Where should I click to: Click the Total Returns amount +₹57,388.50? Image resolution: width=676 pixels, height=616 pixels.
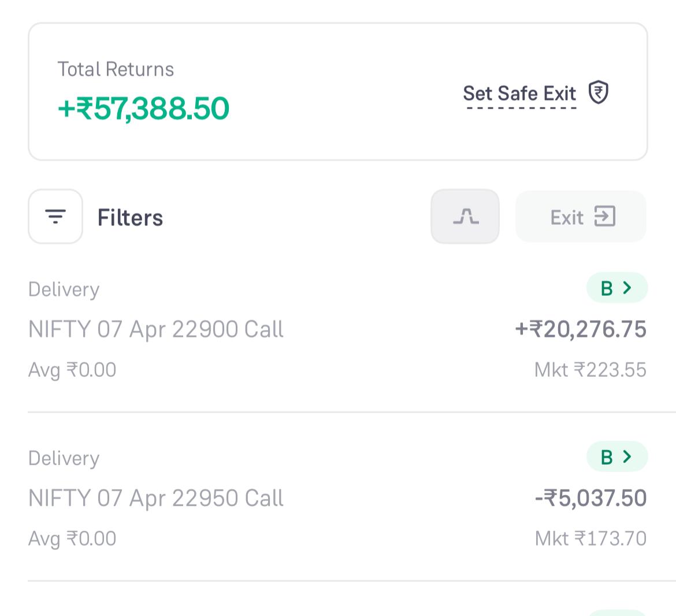coord(143,109)
